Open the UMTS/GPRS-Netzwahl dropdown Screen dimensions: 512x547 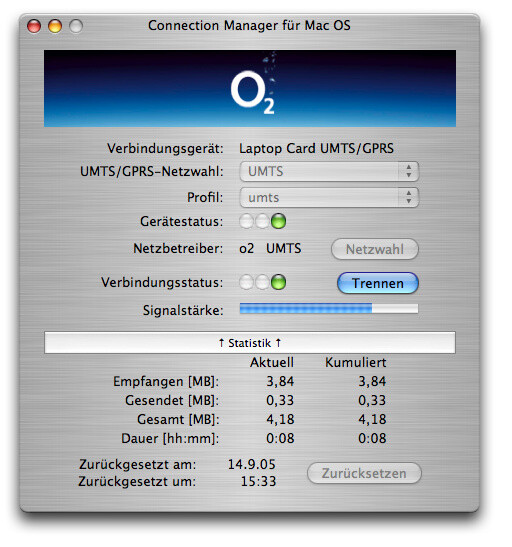pyautogui.click(x=329, y=171)
